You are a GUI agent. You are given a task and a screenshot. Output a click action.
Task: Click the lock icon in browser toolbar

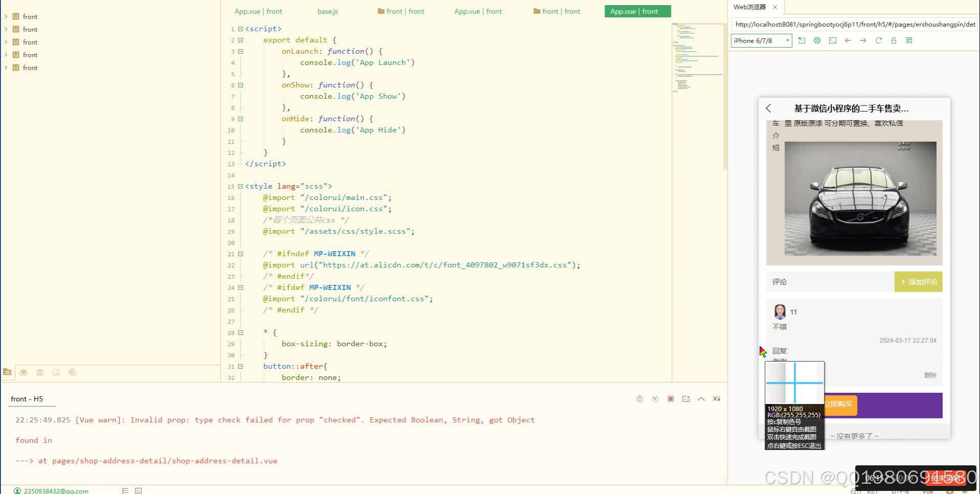(x=894, y=40)
